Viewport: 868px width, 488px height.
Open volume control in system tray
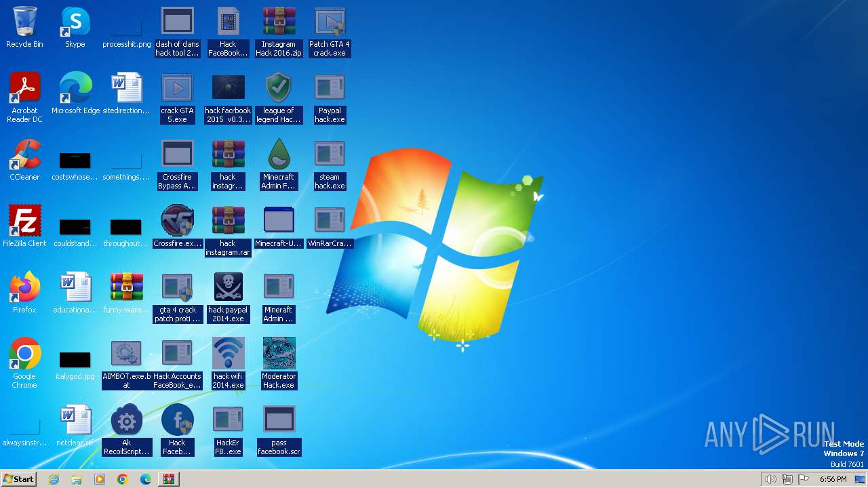(770, 479)
